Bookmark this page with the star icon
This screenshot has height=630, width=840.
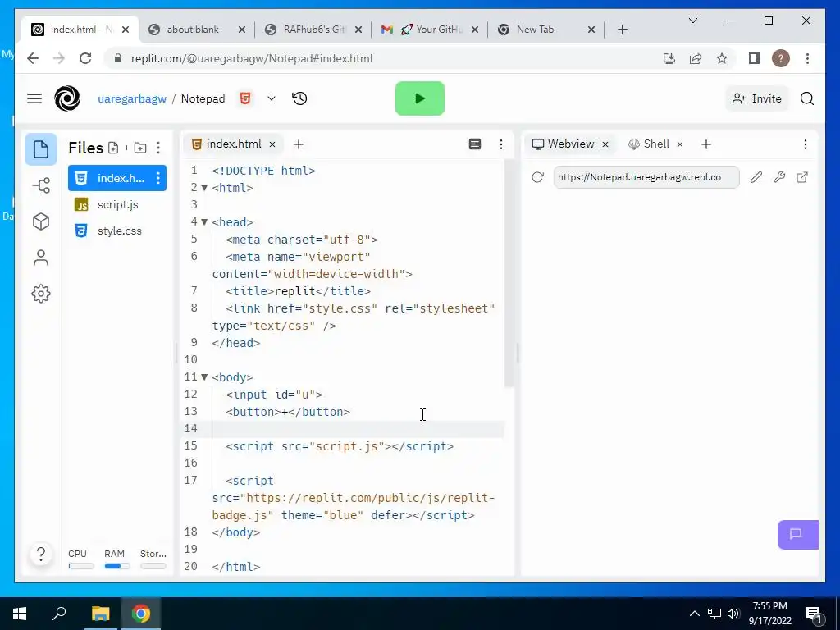coord(722,58)
